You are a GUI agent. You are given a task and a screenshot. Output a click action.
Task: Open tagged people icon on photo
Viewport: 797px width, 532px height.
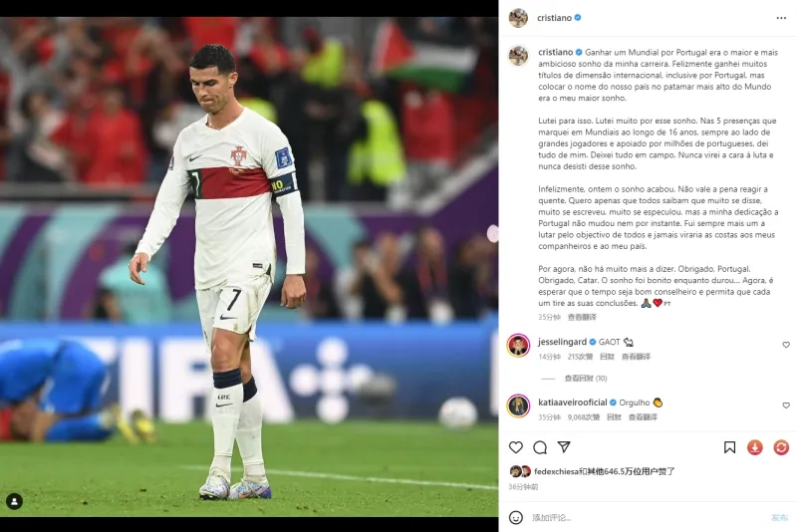[x=14, y=501]
